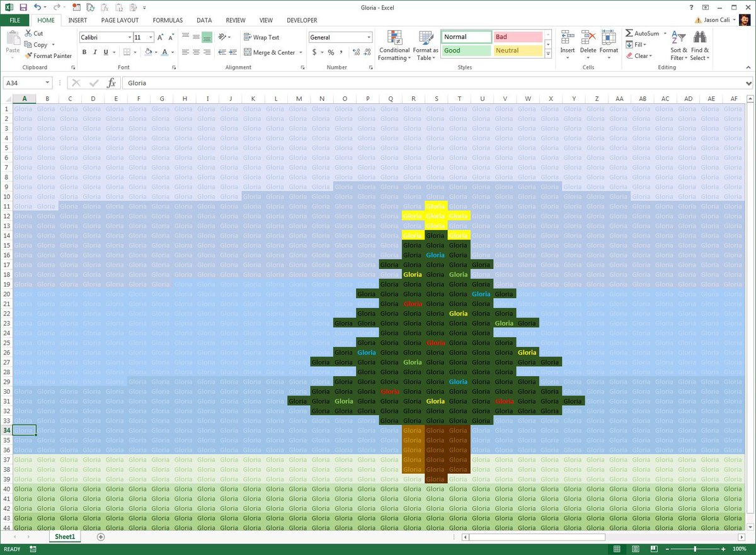Apply the Normal cell style
Image resolution: width=756 pixels, height=555 pixels.
click(467, 37)
